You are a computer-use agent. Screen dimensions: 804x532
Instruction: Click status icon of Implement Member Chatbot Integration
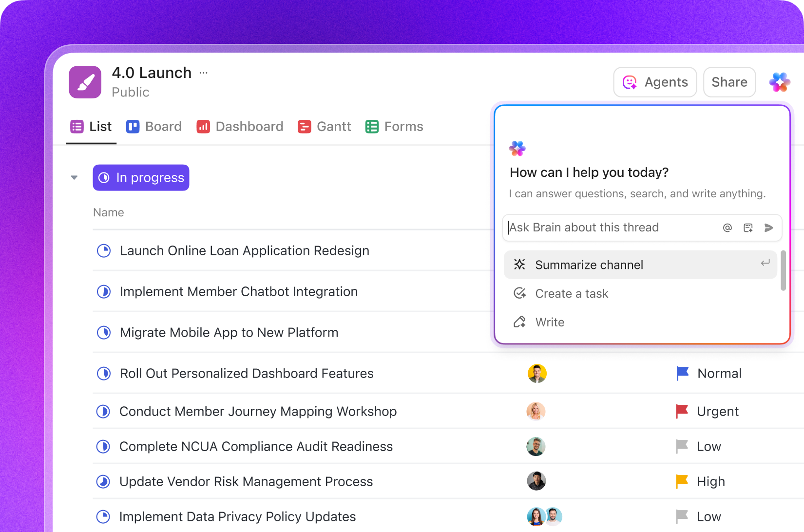(104, 292)
